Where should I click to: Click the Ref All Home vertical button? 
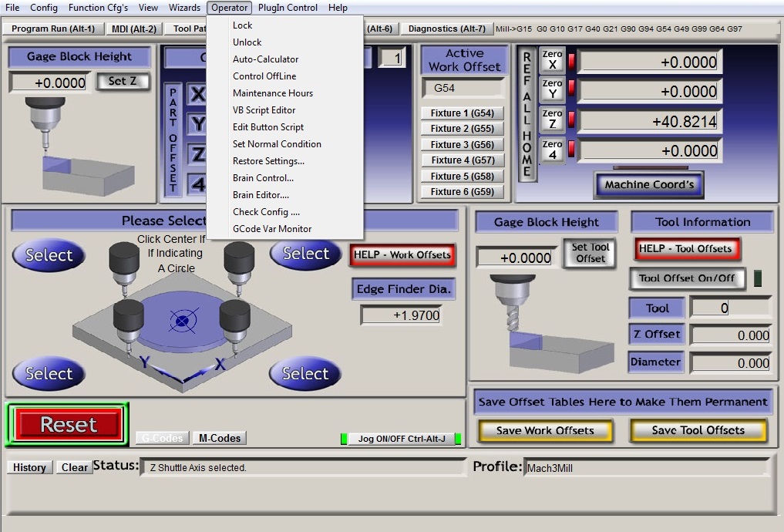point(527,114)
